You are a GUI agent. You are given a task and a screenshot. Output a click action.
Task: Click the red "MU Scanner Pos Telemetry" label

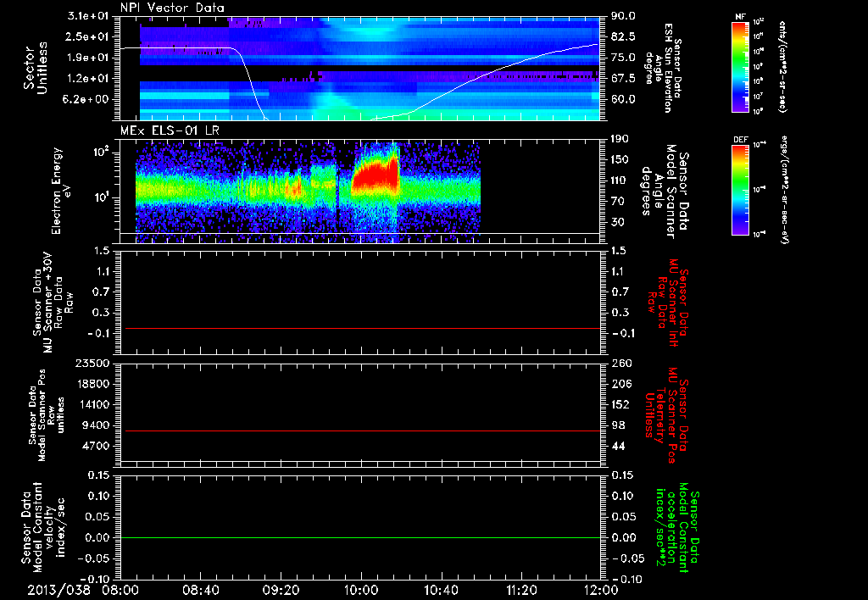(x=666, y=415)
